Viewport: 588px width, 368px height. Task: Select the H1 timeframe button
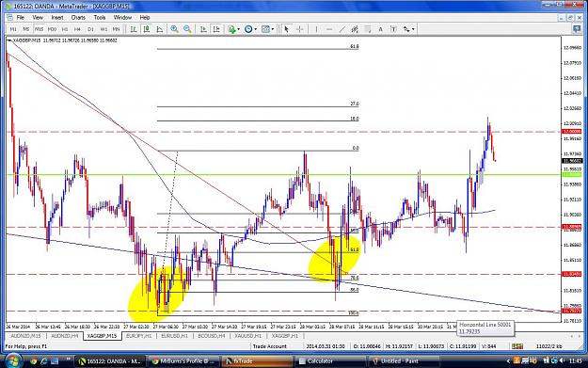click(65, 29)
